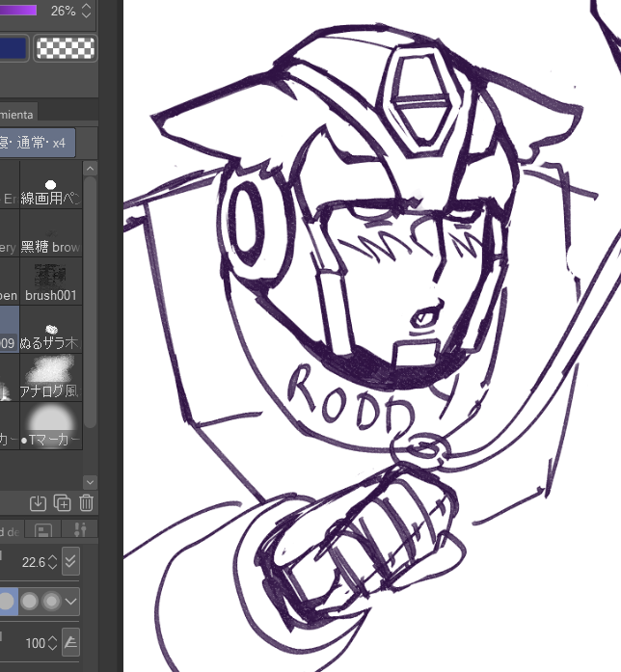621x672 pixels.
Task: Decrease the 22.6 brush size stepper
Action: pos(52,566)
